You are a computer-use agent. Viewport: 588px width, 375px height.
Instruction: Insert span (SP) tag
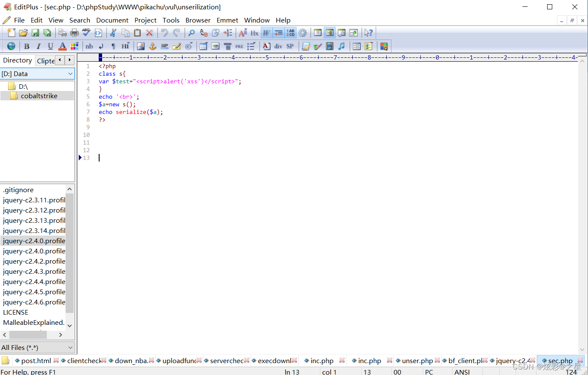(290, 46)
